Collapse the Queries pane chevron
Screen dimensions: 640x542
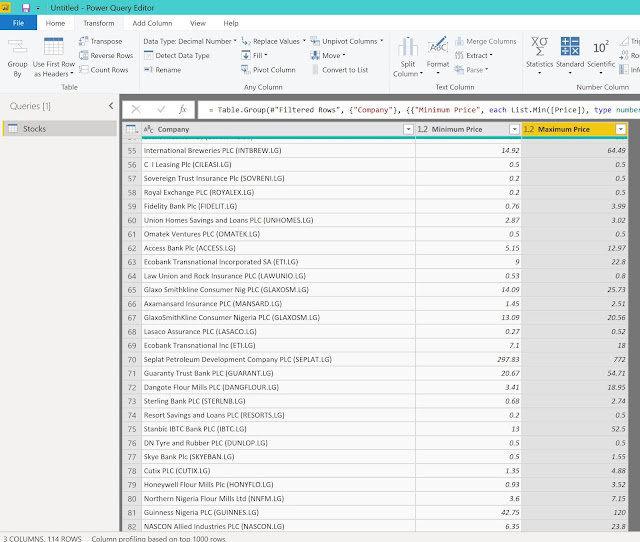(111, 106)
